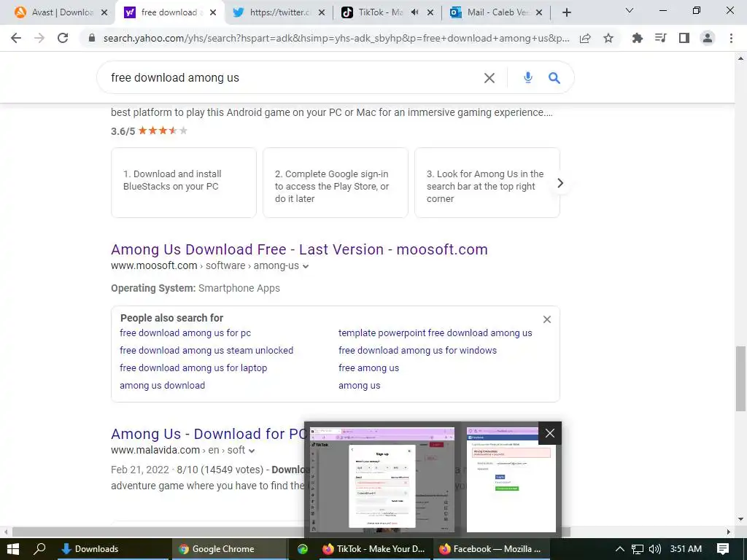Open Among Us Download for PC malavida link
Screen dimensions: 747x560
209,434
